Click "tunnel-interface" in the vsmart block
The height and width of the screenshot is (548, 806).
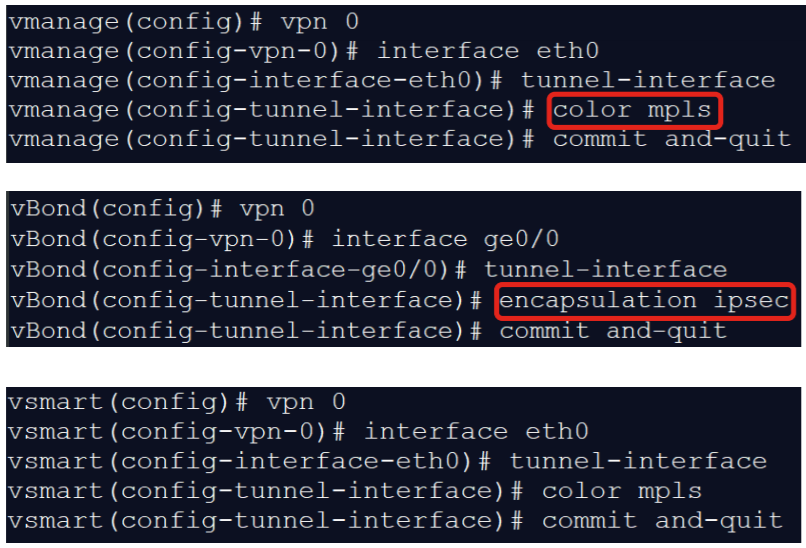tap(638, 461)
